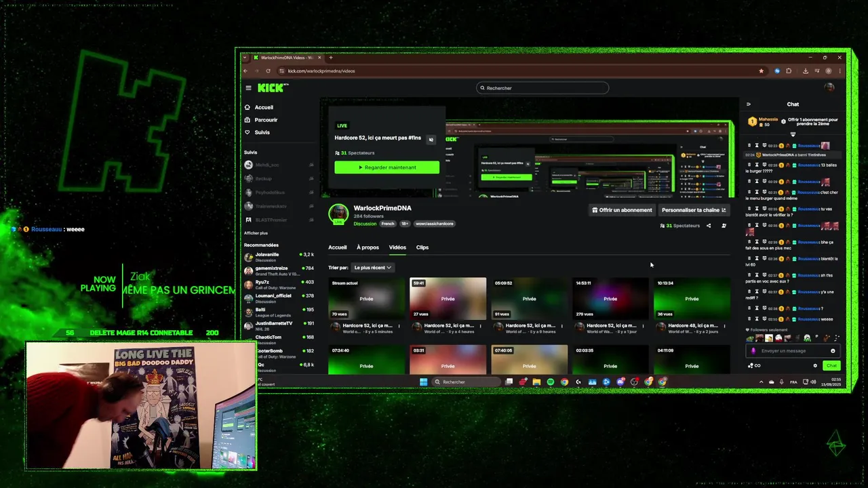The width and height of the screenshot is (868, 488).
Task: Open File Explorer from the taskbar
Action: pos(536,382)
